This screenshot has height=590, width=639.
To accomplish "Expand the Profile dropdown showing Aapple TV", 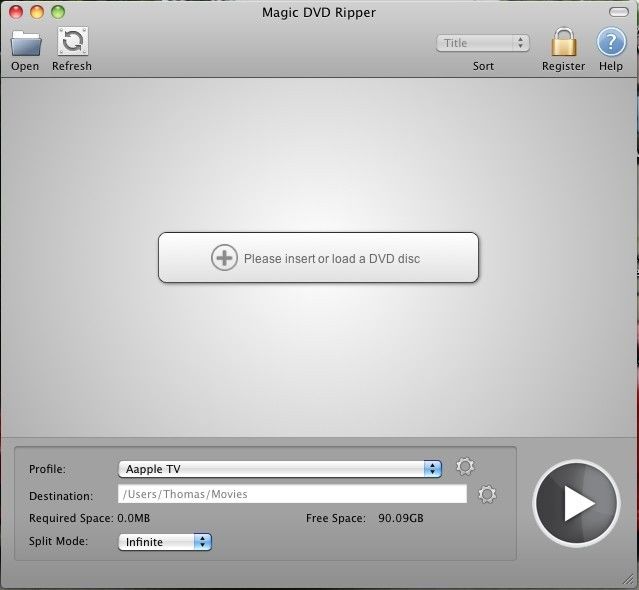I will 280,469.
